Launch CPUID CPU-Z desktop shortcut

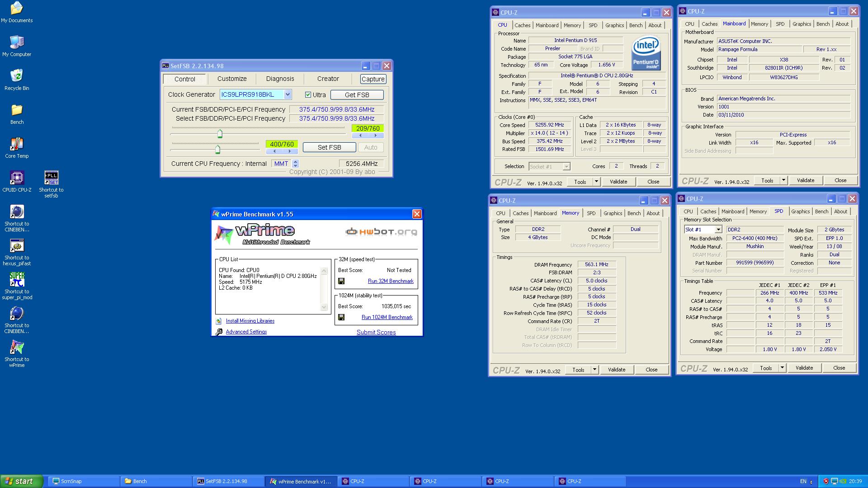pyautogui.click(x=17, y=182)
